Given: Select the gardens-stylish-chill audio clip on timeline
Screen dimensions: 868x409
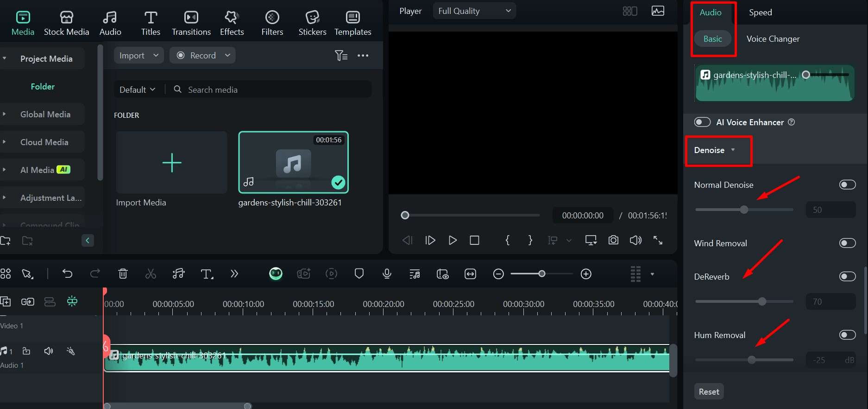Looking at the screenshot, I should (x=387, y=358).
